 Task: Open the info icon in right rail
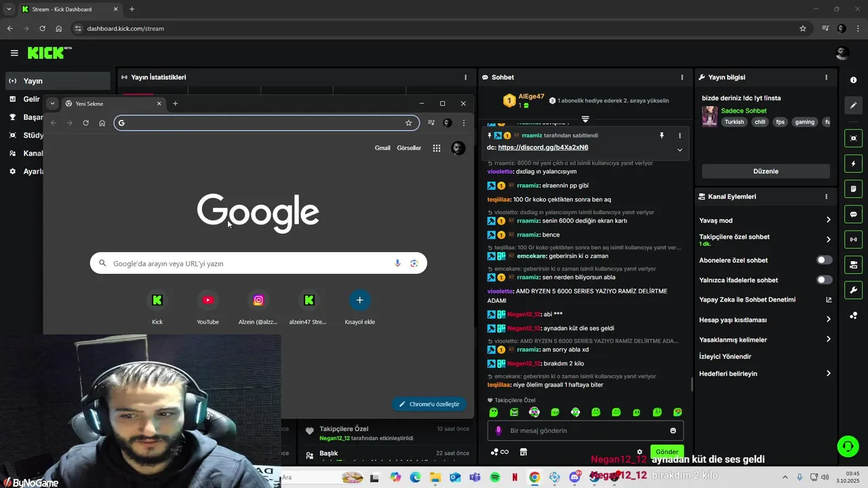[853, 80]
